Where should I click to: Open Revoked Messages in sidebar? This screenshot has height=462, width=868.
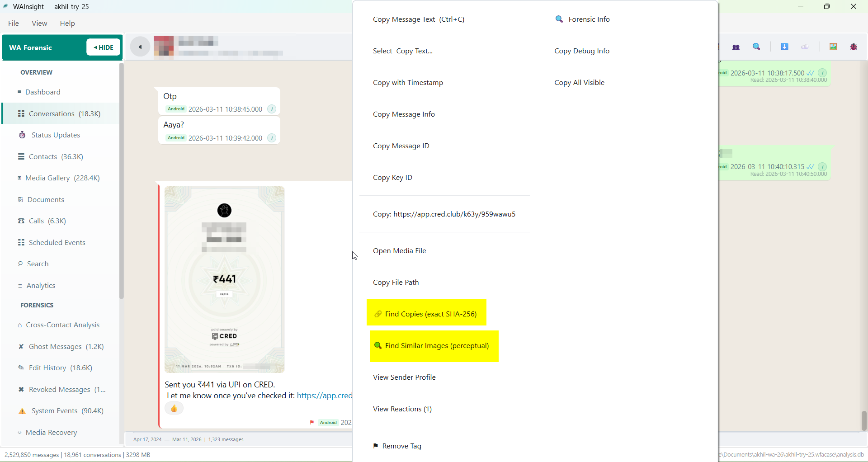(61, 389)
